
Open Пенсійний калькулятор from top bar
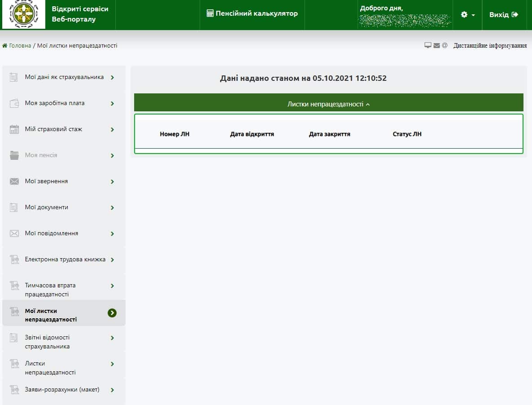coord(252,13)
